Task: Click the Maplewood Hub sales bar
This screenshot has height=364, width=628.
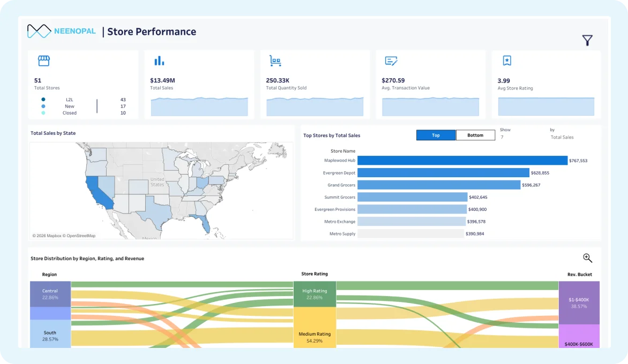Action: [462, 161]
